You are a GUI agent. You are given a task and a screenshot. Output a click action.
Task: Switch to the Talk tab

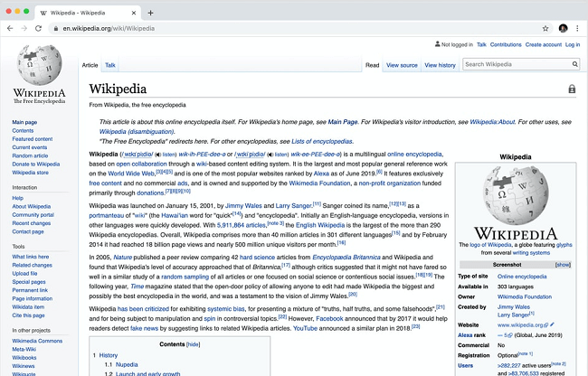pos(110,65)
